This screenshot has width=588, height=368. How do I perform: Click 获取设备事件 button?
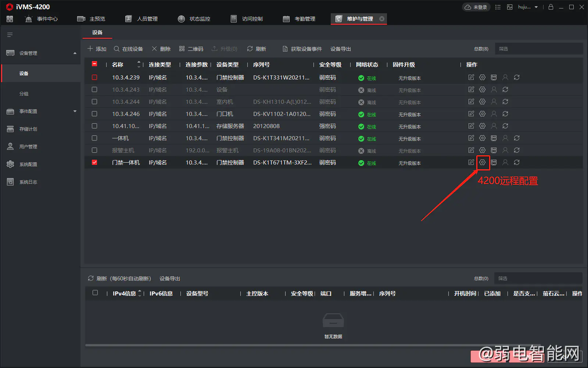[x=302, y=49]
